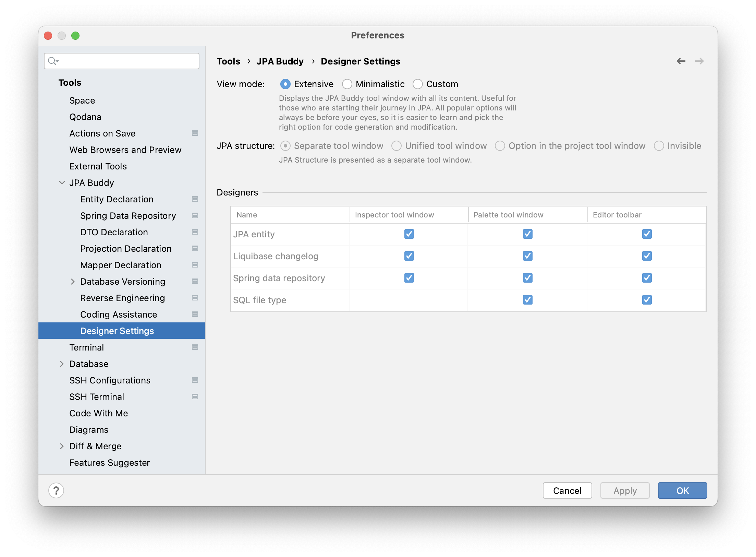The width and height of the screenshot is (756, 557).
Task: Click Tools in the breadcrumb path
Action: [228, 61]
